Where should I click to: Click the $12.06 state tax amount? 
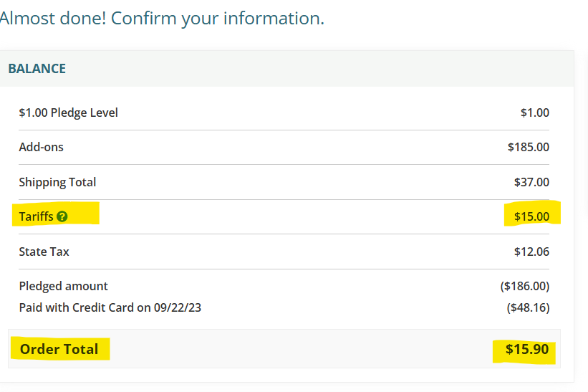(x=531, y=252)
